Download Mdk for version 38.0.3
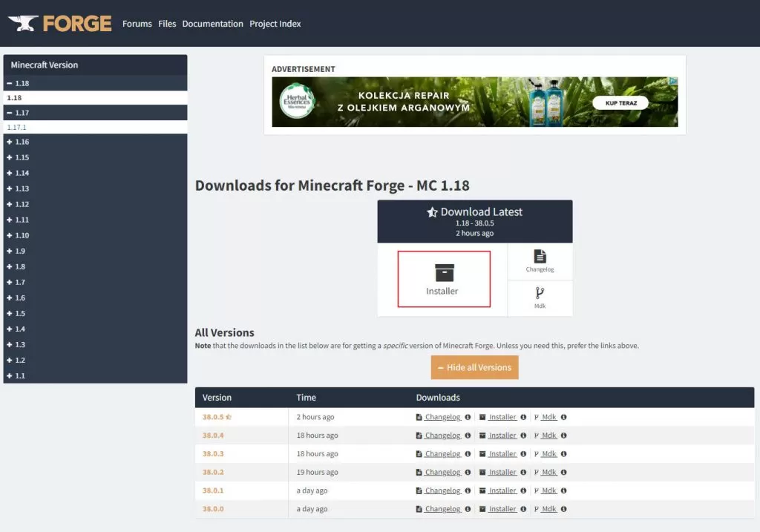Screen dimensions: 760x532 pos(548,453)
